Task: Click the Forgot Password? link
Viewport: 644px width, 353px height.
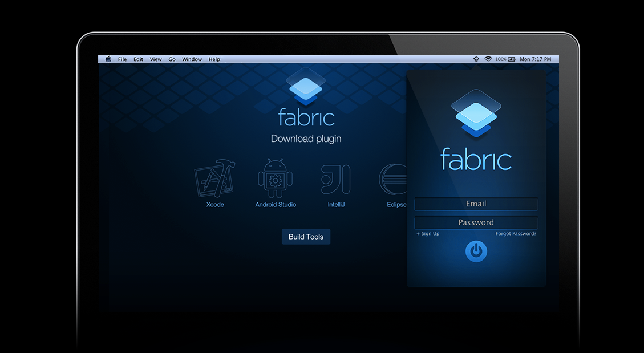Action: [x=516, y=234]
